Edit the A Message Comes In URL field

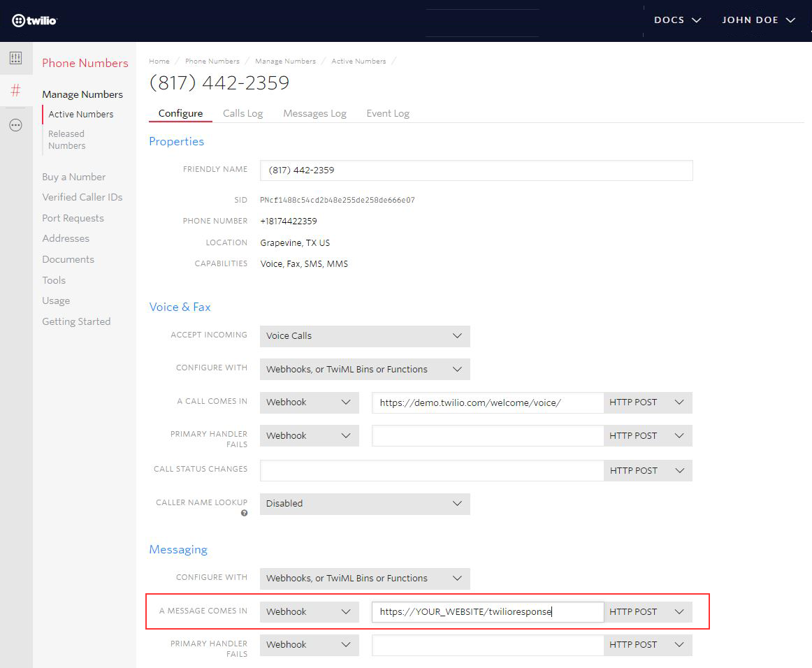click(488, 611)
